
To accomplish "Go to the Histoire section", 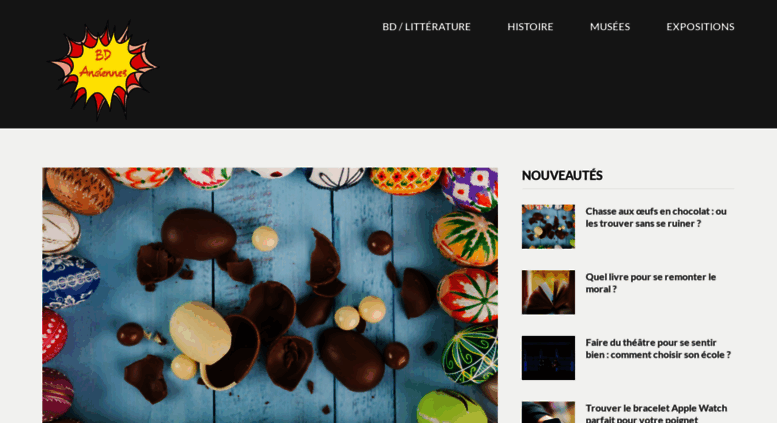I will (x=530, y=27).
